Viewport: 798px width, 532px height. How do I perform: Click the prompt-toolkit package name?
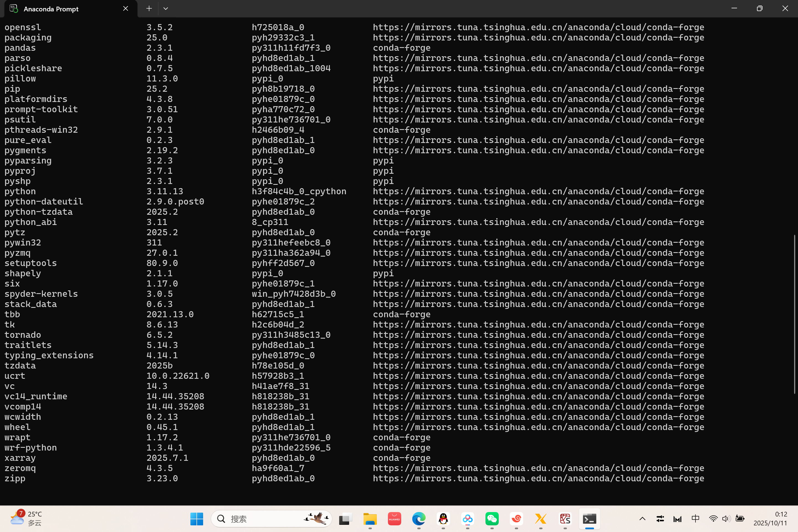[41, 109]
